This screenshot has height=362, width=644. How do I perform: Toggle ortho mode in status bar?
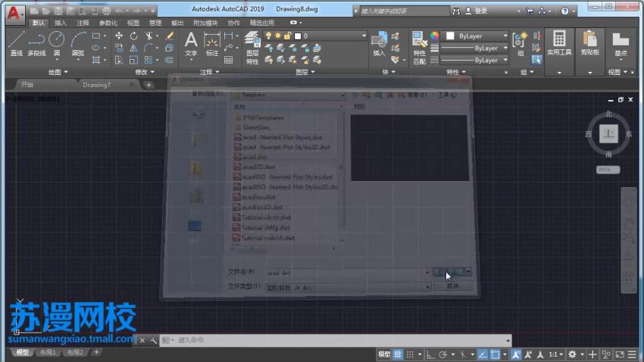click(x=430, y=354)
